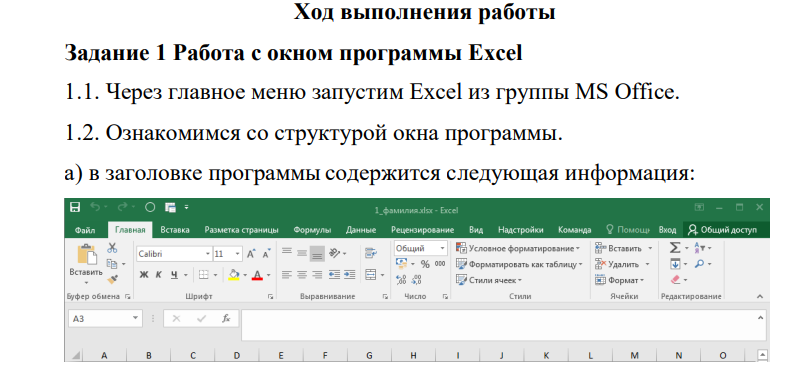Click Merge and Center icon
The width and height of the screenshot is (792, 369).
pyautogui.click(x=371, y=275)
